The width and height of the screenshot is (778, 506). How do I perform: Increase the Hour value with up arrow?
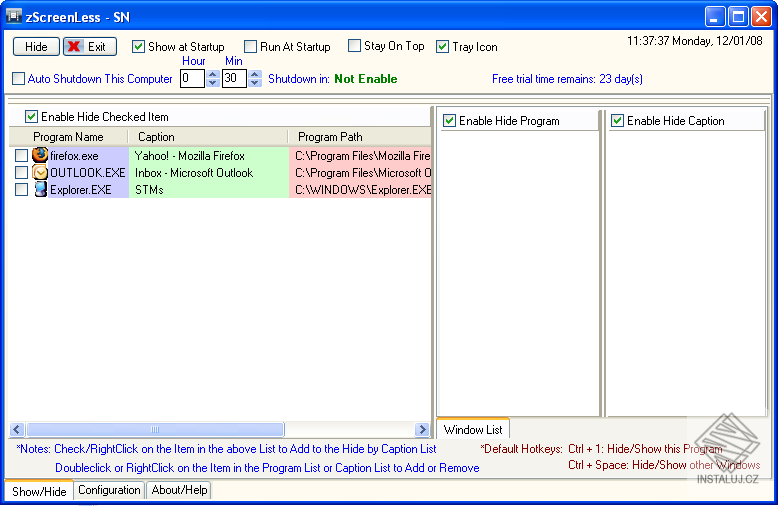(213, 74)
